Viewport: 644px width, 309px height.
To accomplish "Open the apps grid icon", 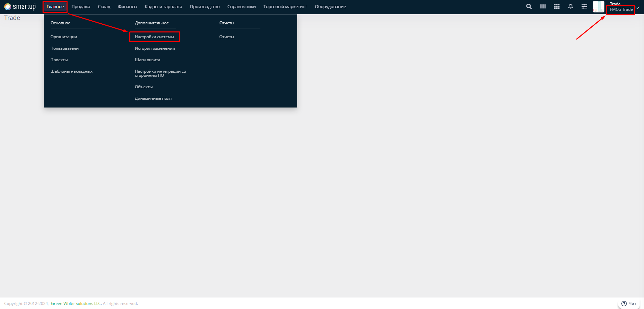I will (557, 6).
